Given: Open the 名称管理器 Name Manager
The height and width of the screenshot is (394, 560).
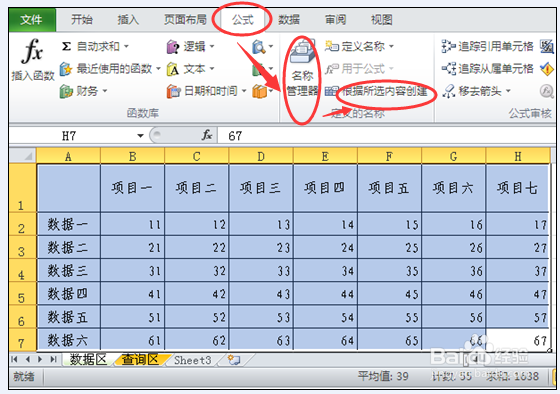Looking at the screenshot, I should pyautogui.click(x=302, y=68).
